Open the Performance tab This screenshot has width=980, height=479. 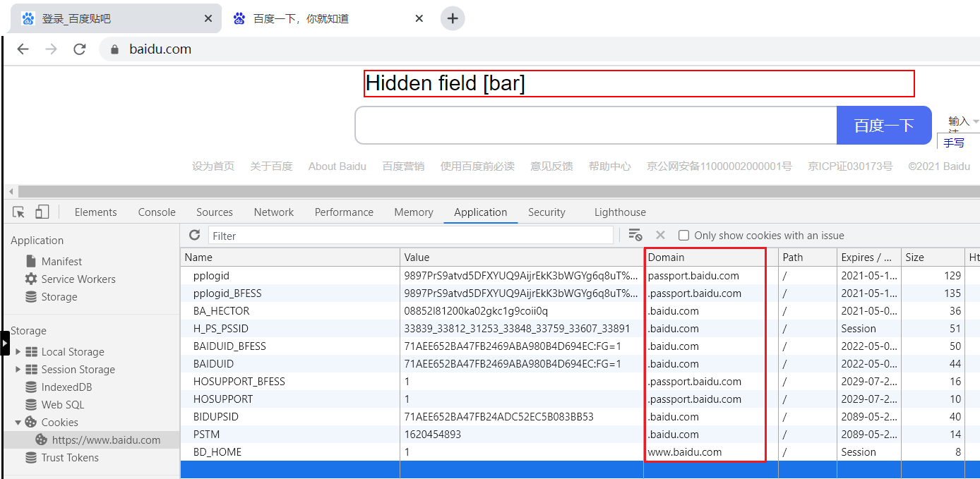(x=344, y=212)
